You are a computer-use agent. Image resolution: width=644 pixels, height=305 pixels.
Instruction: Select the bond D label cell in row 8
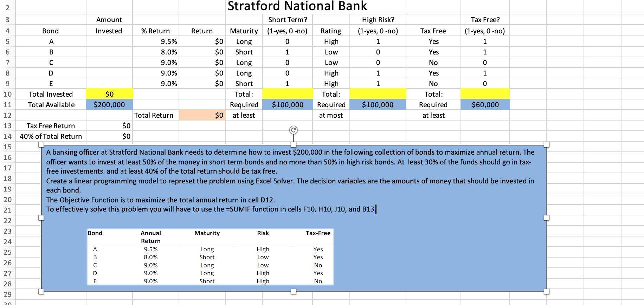coord(51,73)
